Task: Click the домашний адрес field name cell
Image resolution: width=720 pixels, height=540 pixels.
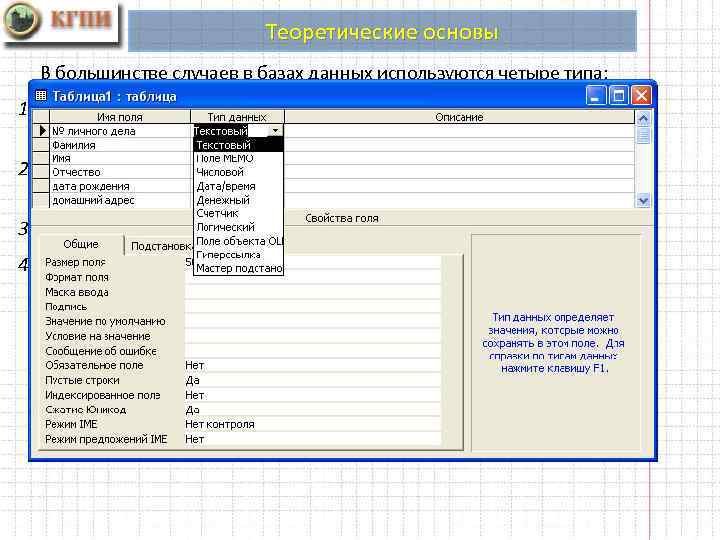Action: pyautogui.click(x=120, y=200)
